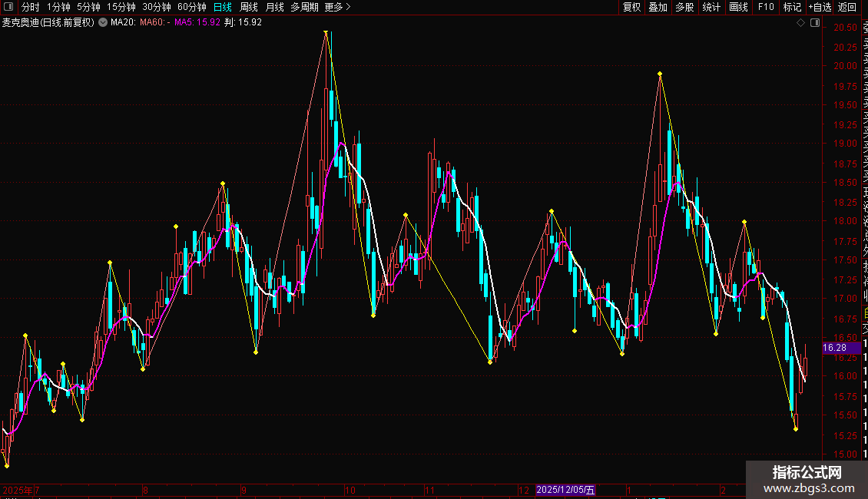Click the 判: 15.92 value label
The height and width of the screenshot is (499, 868).
(x=243, y=23)
